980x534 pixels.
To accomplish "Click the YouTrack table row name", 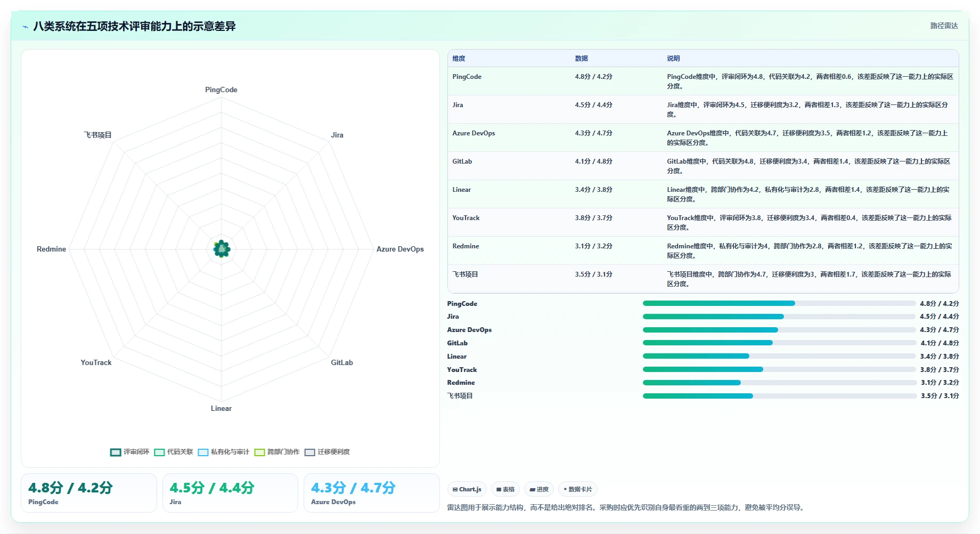I will [466, 218].
